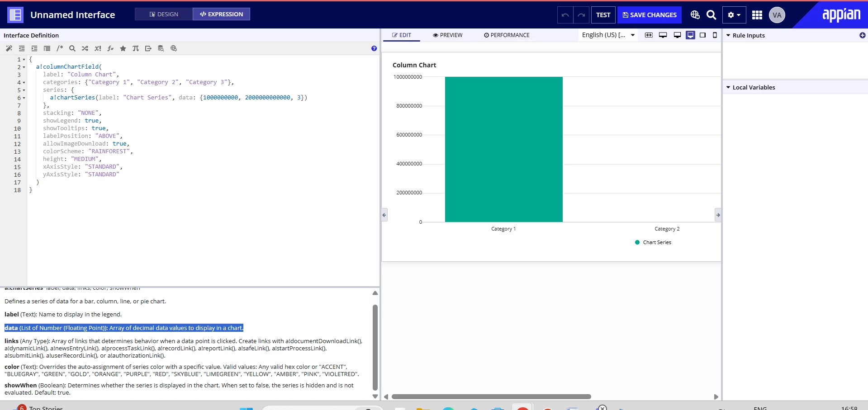Fold columnChartField at line 2 arrow

click(x=24, y=67)
